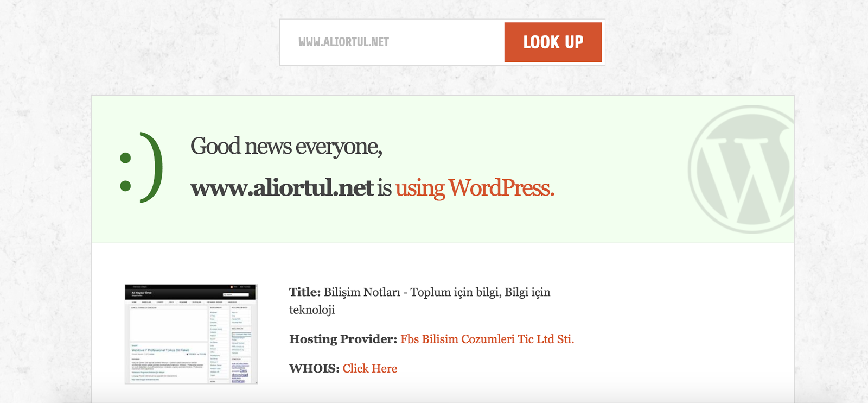Screen dimensions: 868x403
Task: Select the 'Hosting Provider:' label
Action: click(x=343, y=339)
